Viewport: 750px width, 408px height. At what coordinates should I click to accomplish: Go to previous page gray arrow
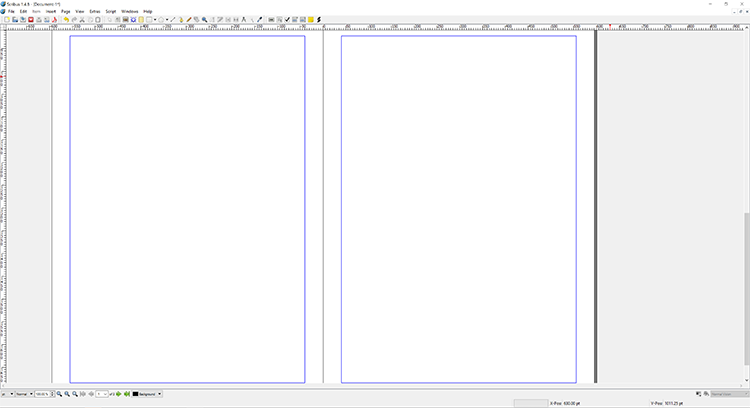(x=91, y=394)
